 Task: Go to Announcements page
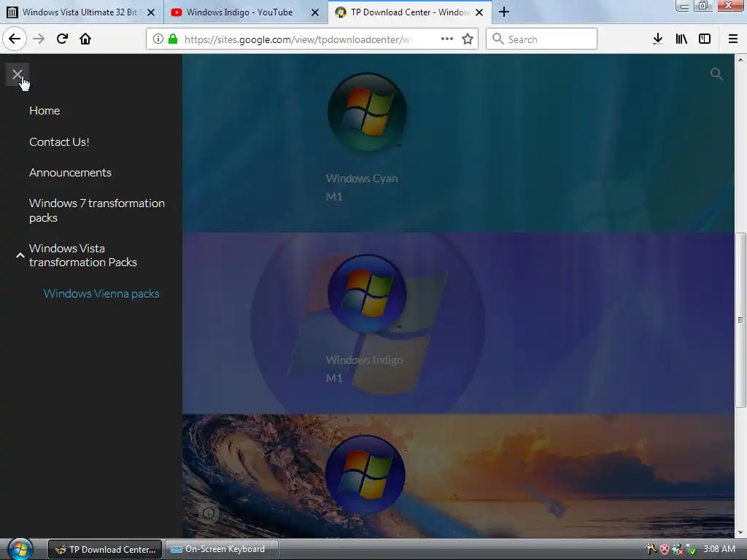[x=70, y=172]
